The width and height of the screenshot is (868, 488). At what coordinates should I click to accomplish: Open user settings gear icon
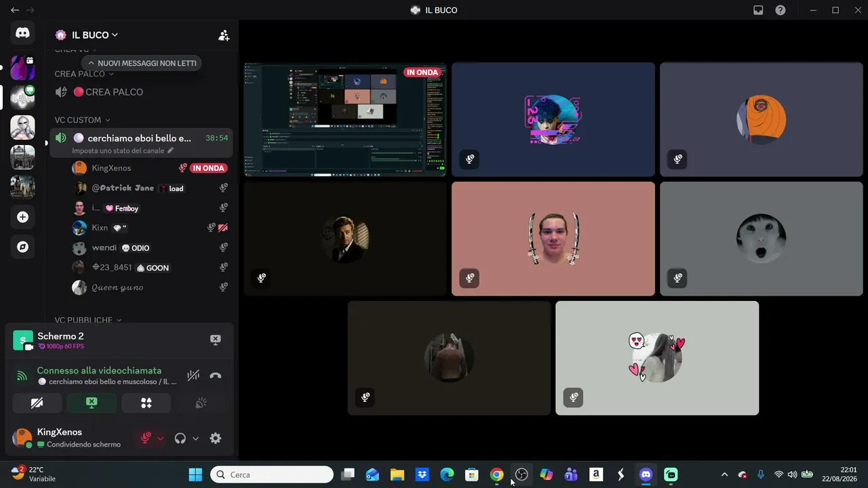pyautogui.click(x=216, y=439)
